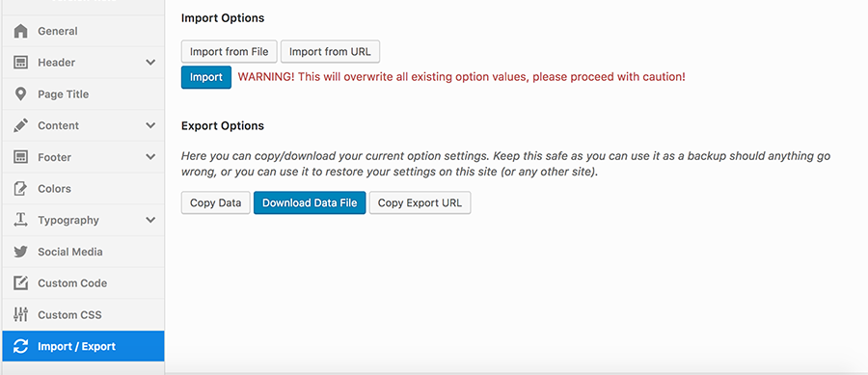Click the red WARNING overwrite message
The height and width of the screenshot is (375, 868).
coord(462,77)
